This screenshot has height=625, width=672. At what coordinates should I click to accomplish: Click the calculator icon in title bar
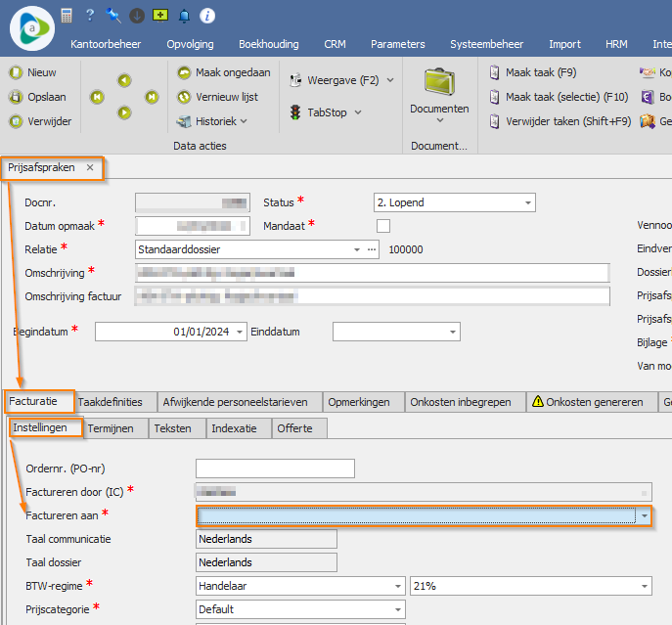pos(67,16)
